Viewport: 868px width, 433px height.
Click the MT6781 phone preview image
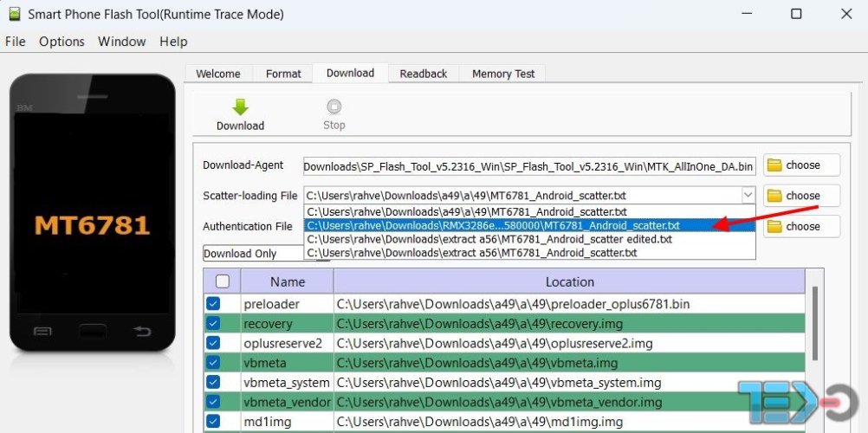pyautogui.click(x=93, y=213)
